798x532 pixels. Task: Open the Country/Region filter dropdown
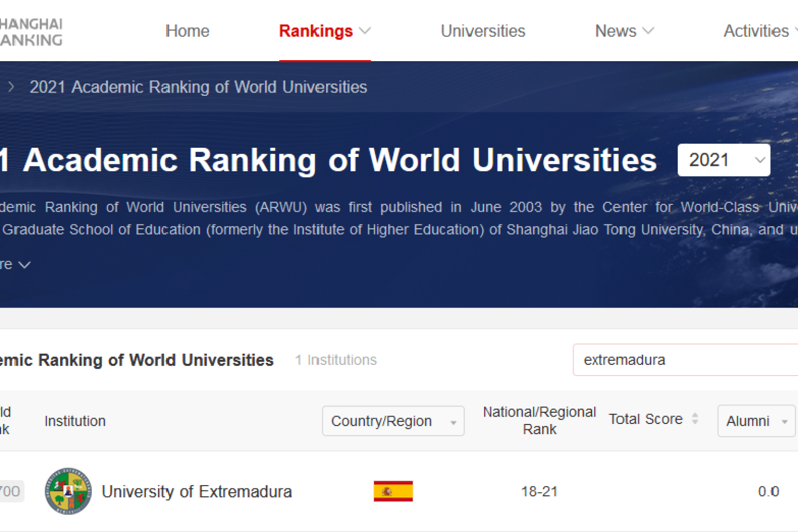pos(393,421)
